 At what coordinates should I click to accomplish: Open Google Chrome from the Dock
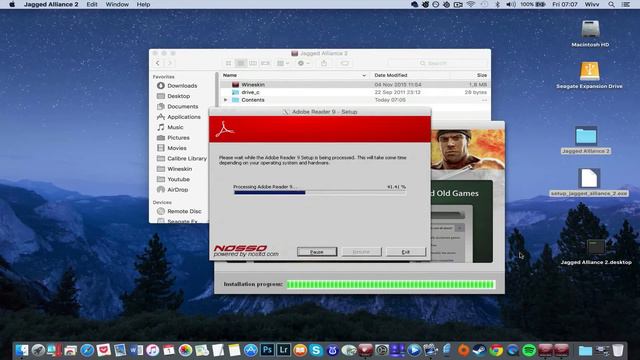(x=496, y=350)
